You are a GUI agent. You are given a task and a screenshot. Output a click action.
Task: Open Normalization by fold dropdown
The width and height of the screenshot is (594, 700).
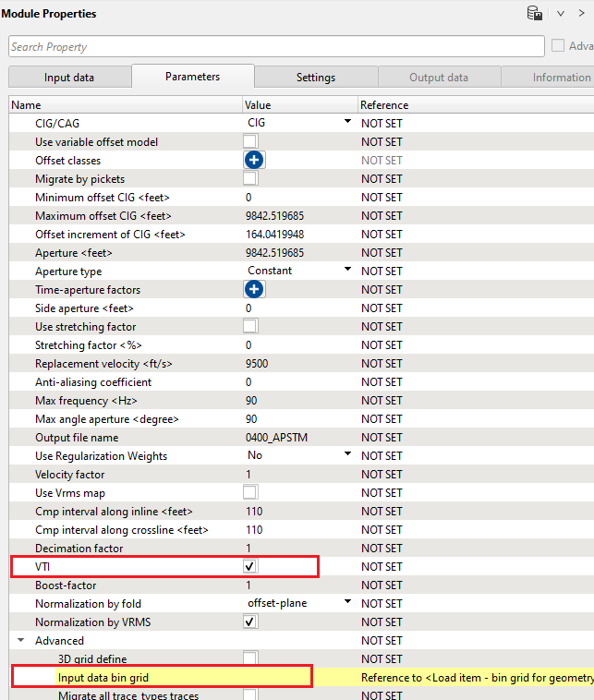click(347, 602)
